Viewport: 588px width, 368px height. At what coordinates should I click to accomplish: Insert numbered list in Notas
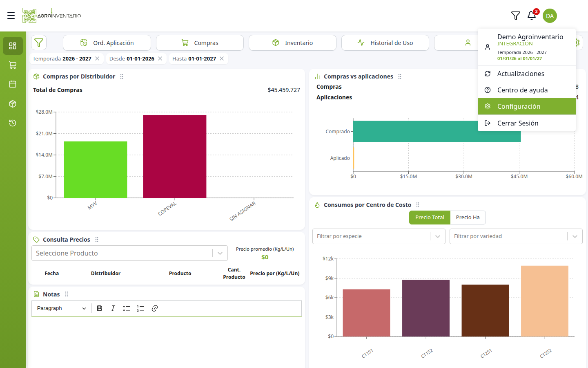(x=140, y=308)
